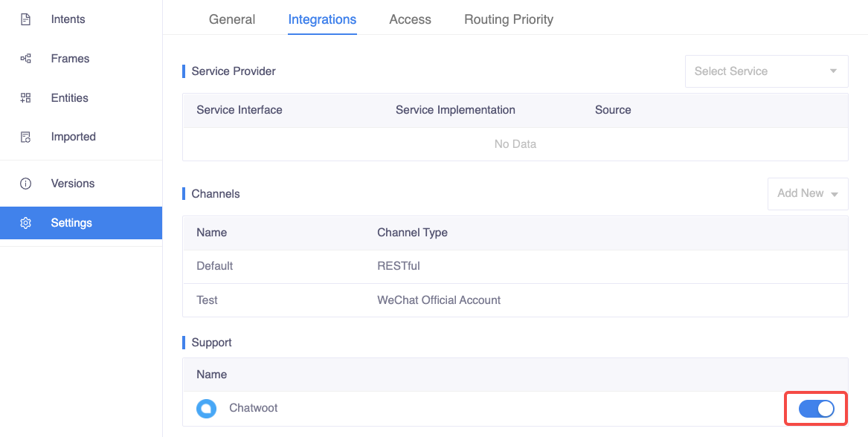
Task: Switch to the General tab
Action: pyautogui.click(x=232, y=19)
